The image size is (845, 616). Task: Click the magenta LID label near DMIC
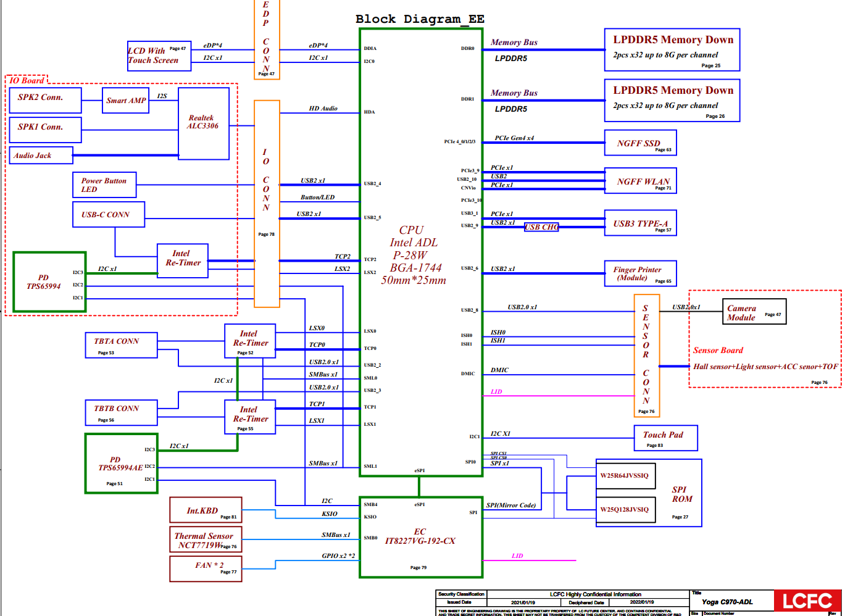496,392
